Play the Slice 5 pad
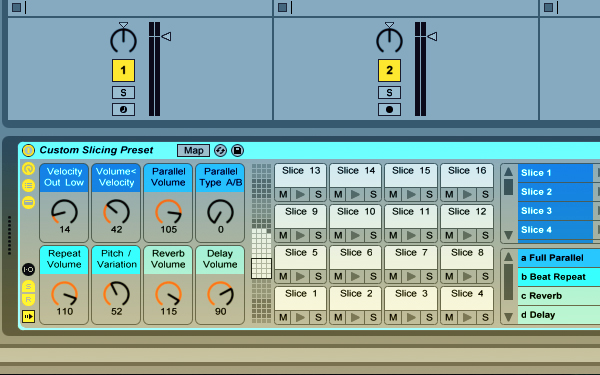The height and width of the screenshot is (375, 600). (x=300, y=276)
